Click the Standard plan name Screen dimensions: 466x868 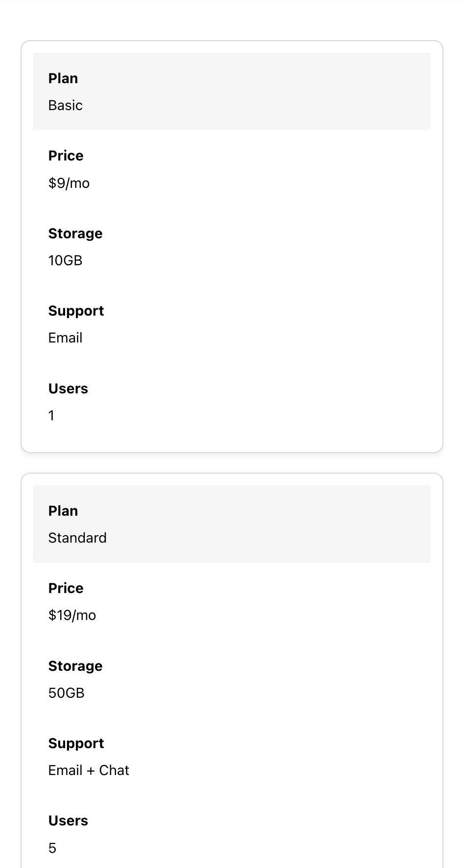[77, 538]
